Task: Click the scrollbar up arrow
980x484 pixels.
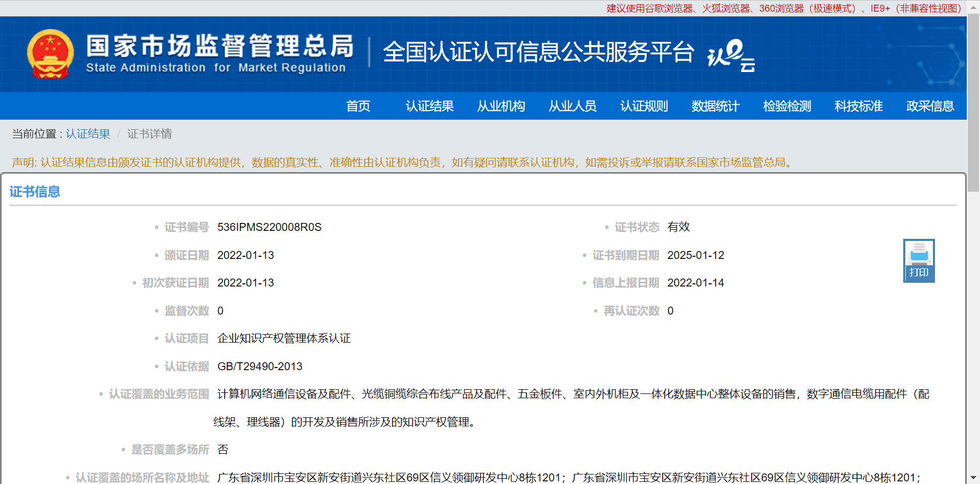Action: (x=973, y=7)
